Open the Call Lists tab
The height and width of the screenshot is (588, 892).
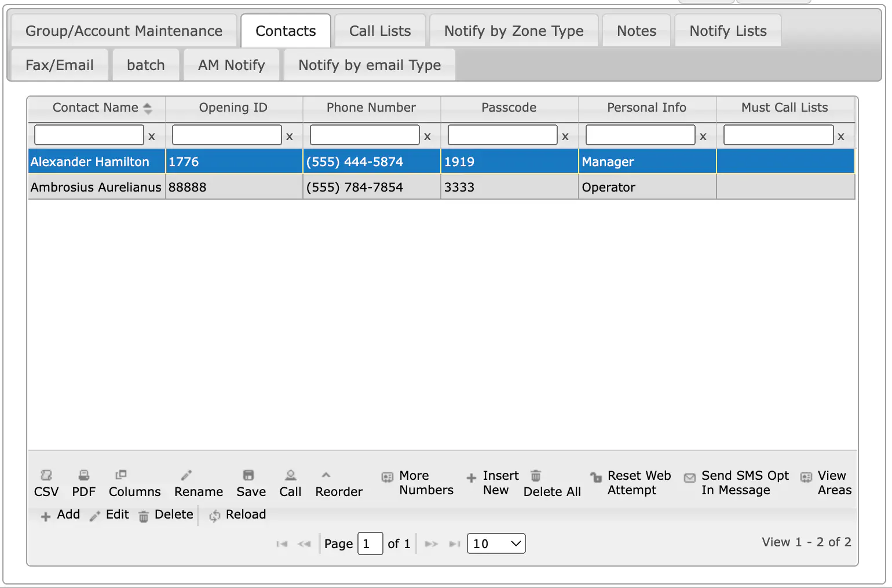pyautogui.click(x=380, y=31)
